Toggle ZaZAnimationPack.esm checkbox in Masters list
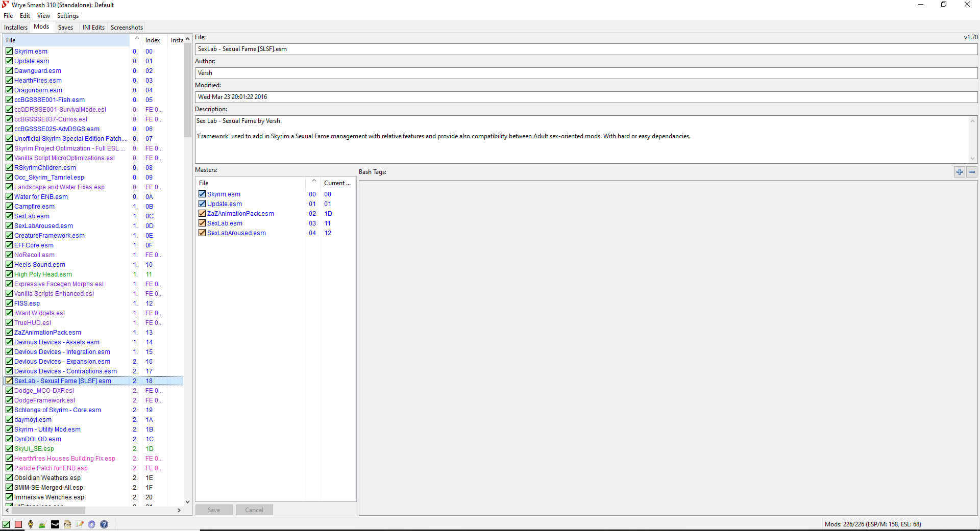Screen dimensions: 980x531 point(202,213)
